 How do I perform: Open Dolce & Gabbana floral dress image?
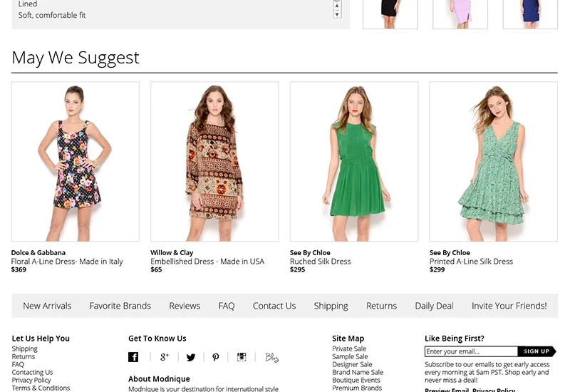(x=76, y=162)
